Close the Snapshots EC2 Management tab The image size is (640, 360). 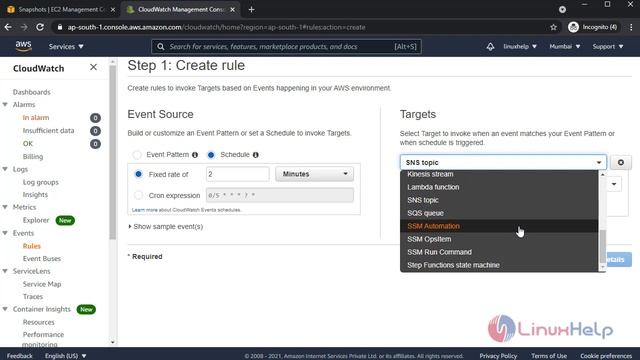coord(113,9)
